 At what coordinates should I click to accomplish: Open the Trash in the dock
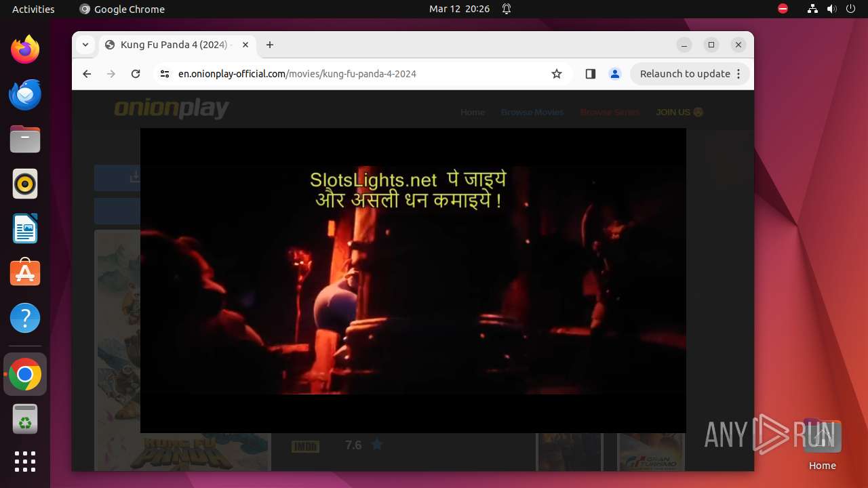coord(25,419)
